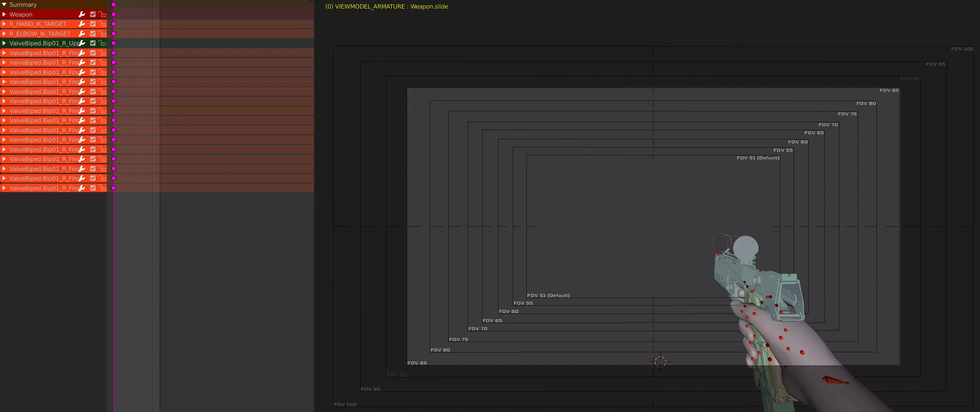Image resolution: width=980 pixels, height=412 pixels.
Task: Select the Summary row keyframe
Action: point(113,5)
